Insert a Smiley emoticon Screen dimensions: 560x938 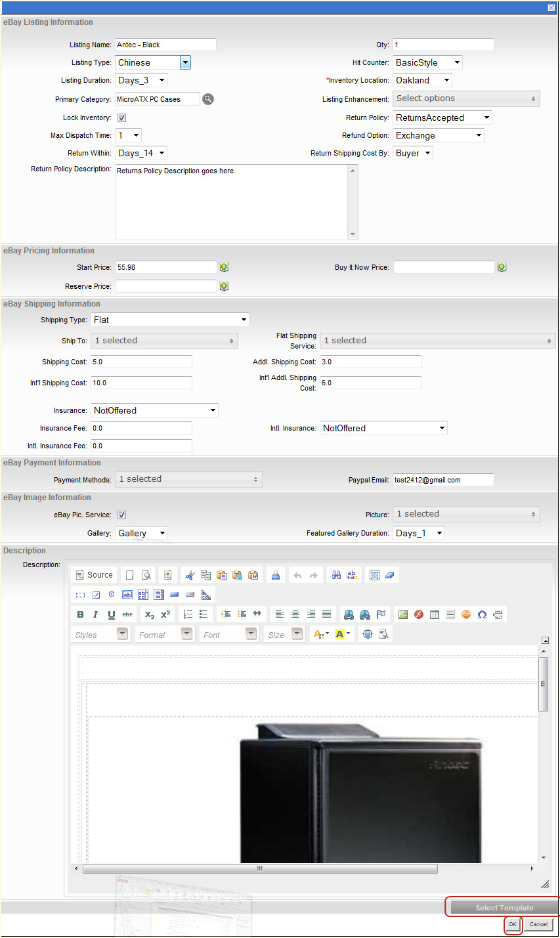[466, 614]
